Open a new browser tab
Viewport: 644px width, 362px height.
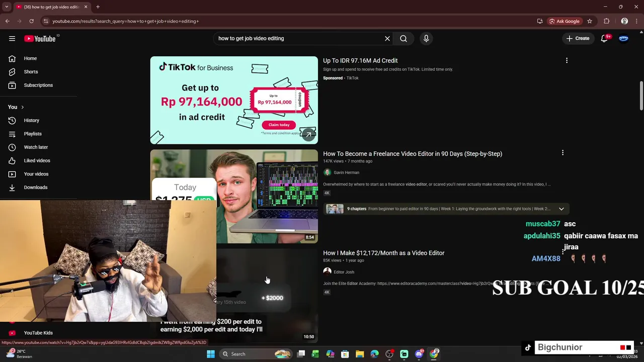tap(98, 7)
